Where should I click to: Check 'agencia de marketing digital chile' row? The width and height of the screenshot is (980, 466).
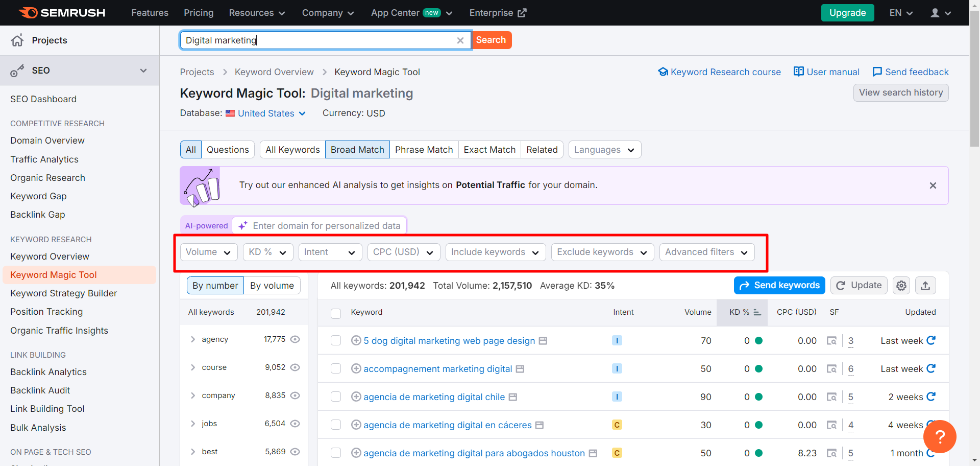[x=336, y=397]
